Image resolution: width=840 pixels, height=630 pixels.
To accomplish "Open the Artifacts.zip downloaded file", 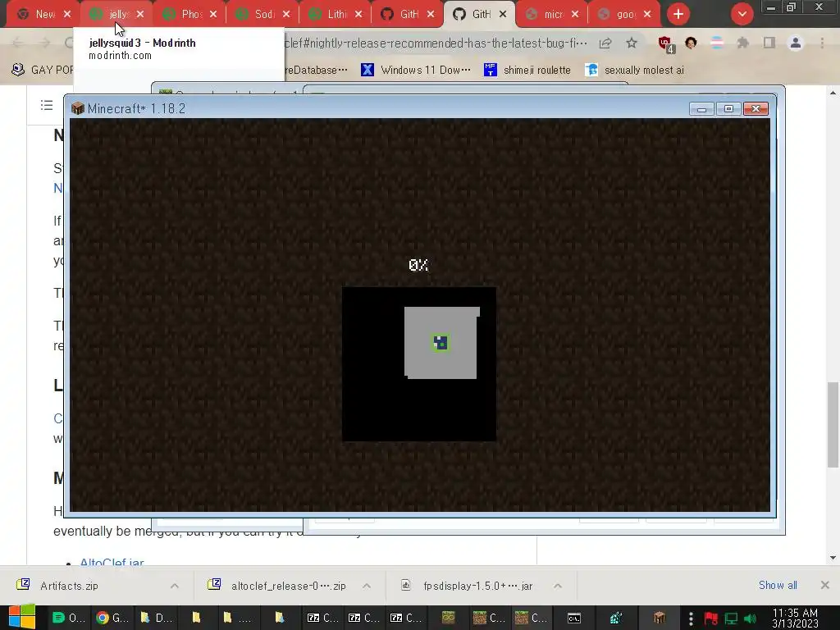I will tap(69, 586).
